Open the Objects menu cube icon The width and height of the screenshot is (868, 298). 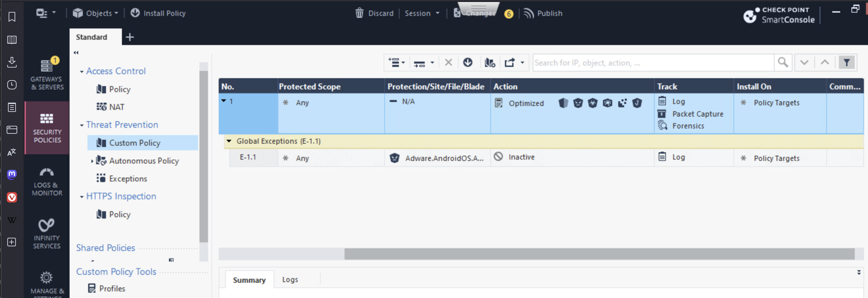click(x=78, y=13)
